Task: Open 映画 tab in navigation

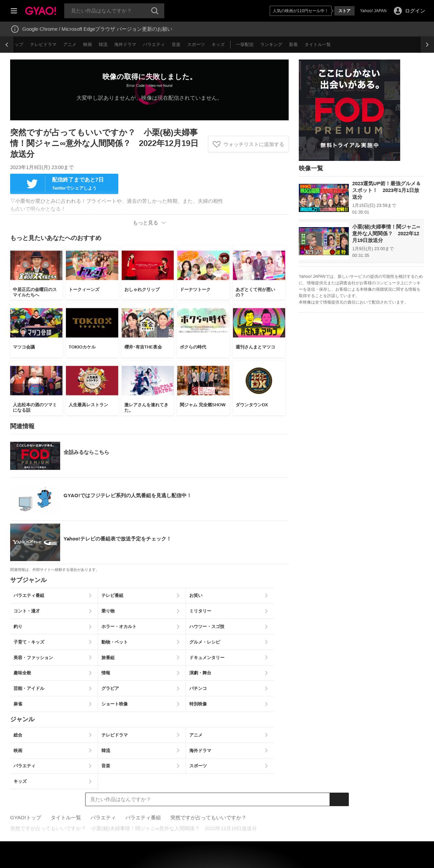Action: point(88,45)
